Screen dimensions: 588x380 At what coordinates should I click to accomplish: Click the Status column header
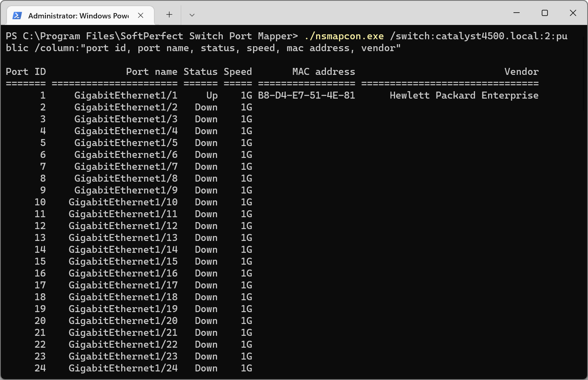200,71
